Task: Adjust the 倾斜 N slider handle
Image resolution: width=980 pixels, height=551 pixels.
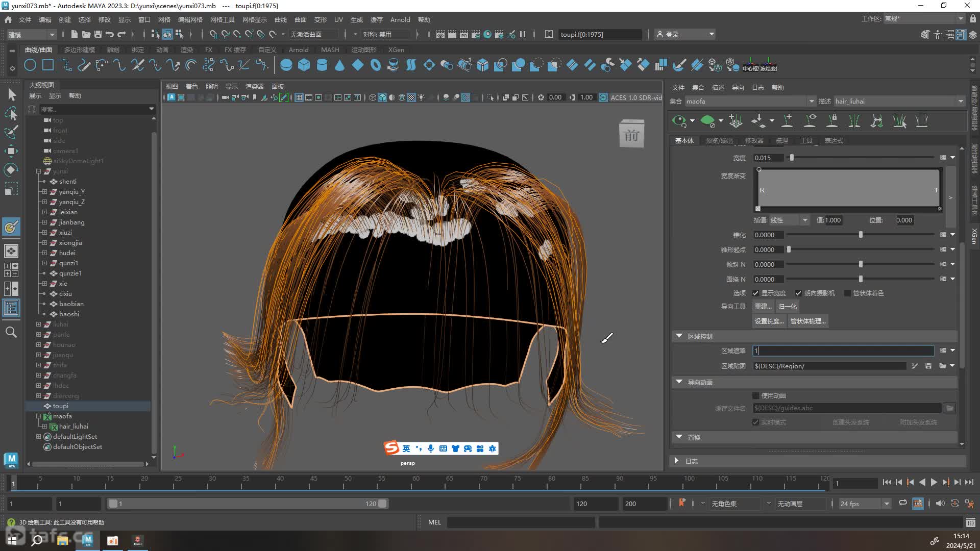Action: point(861,264)
